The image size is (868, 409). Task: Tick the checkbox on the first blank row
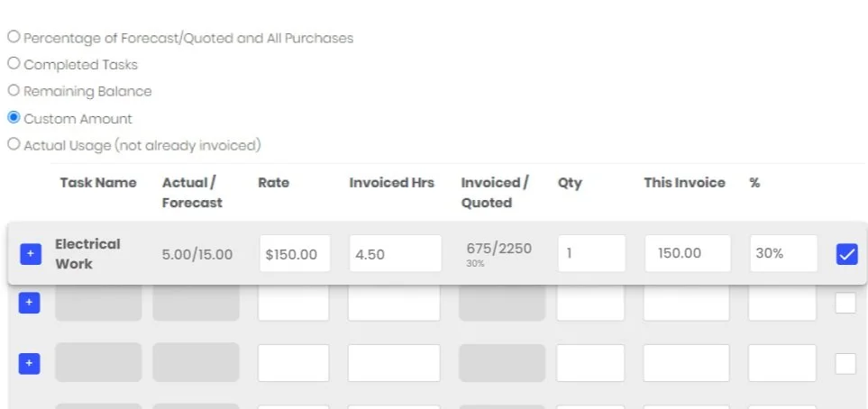click(x=845, y=303)
